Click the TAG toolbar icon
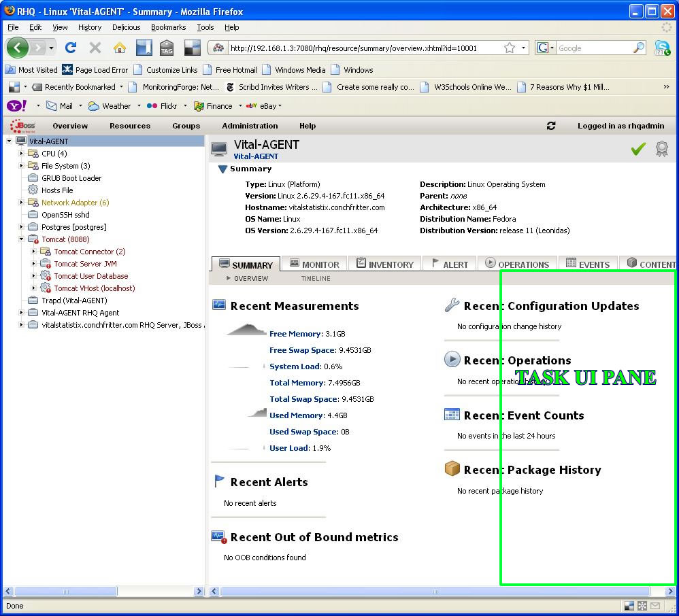The width and height of the screenshot is (679, 616). click(x=167, y=48)
